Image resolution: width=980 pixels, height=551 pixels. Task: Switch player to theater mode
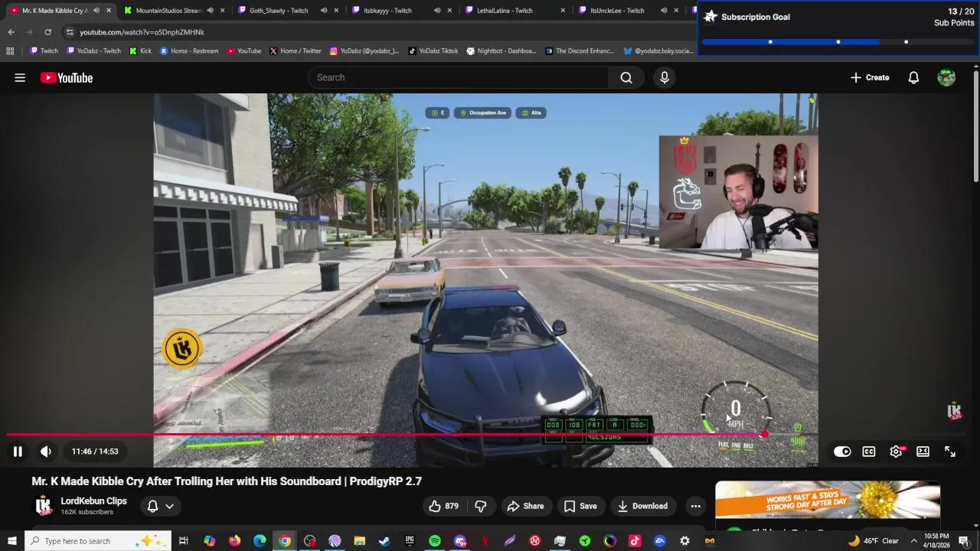pyautogui.click(x=923, y=452)
